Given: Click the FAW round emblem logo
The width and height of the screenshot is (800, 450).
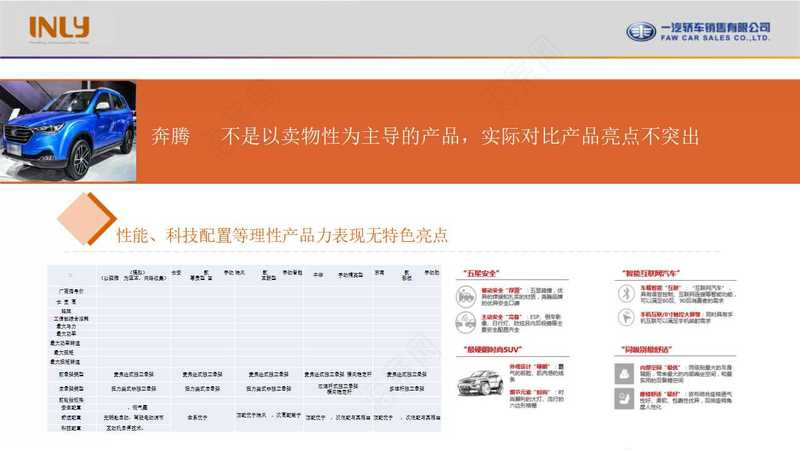Looking at the screenshot, I should point(641,32).
